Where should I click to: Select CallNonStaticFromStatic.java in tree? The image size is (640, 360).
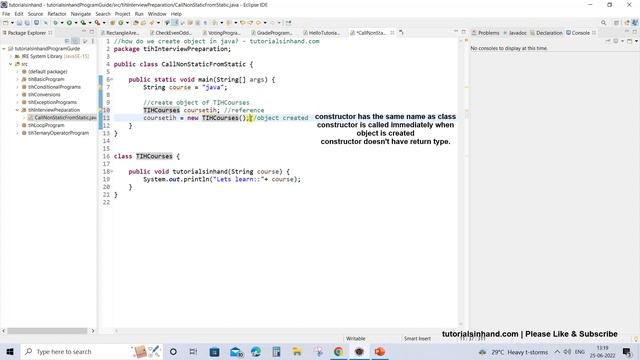62,118
